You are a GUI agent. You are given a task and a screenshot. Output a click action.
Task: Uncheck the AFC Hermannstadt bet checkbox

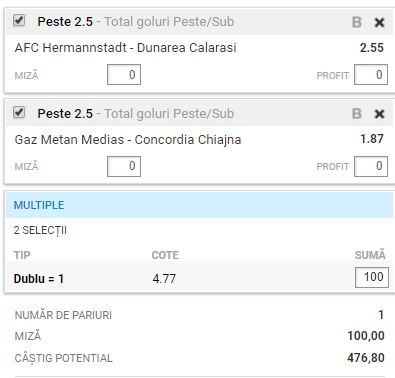click(x=19, y=21)
